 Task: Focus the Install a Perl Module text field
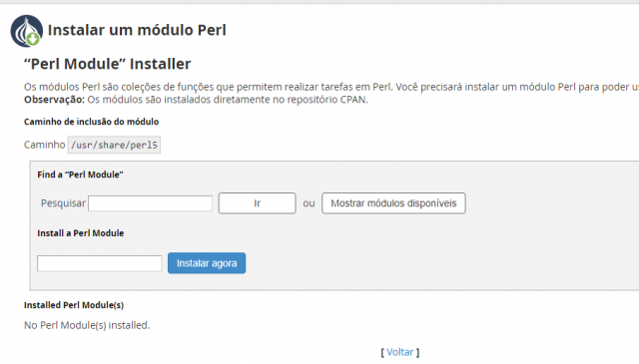click(x=100, y=263)
